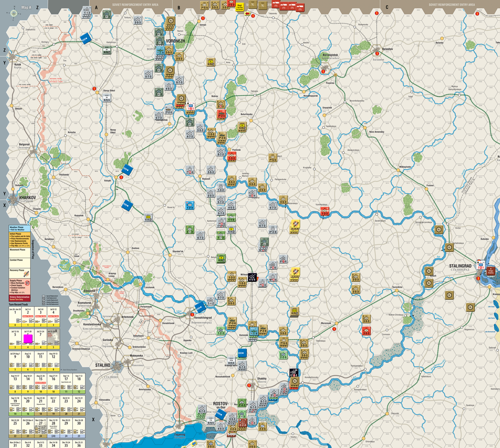Click the turn 12 box on Turn Record Track

click(x=53, y=361)
